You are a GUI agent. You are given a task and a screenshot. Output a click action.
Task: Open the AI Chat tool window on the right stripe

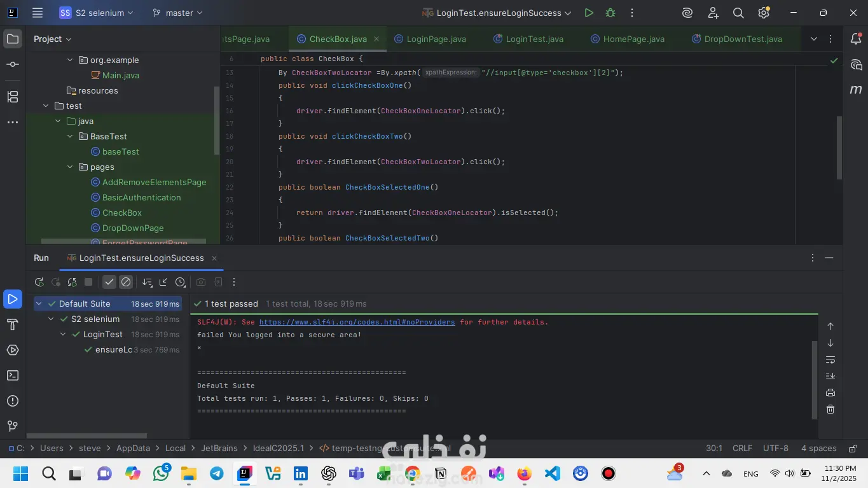click(856, 64)
